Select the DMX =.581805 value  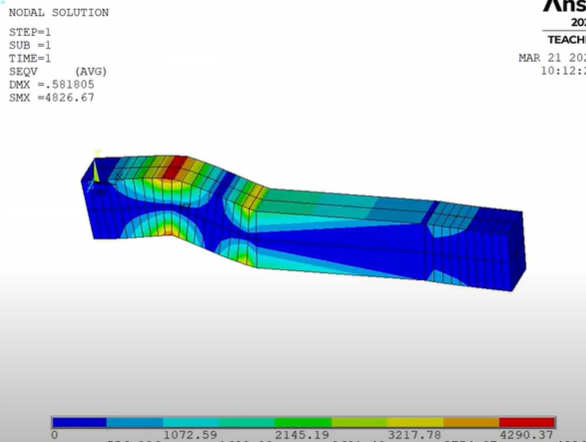(x=52, y=85)
